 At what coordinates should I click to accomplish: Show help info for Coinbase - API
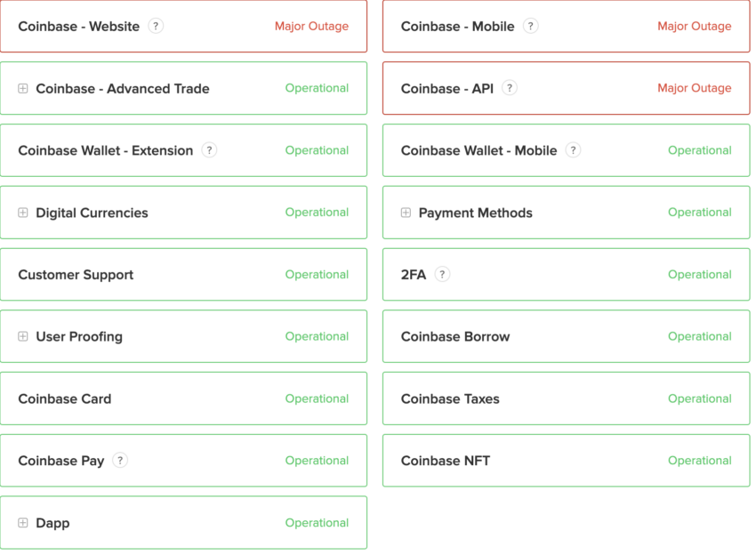509,88
